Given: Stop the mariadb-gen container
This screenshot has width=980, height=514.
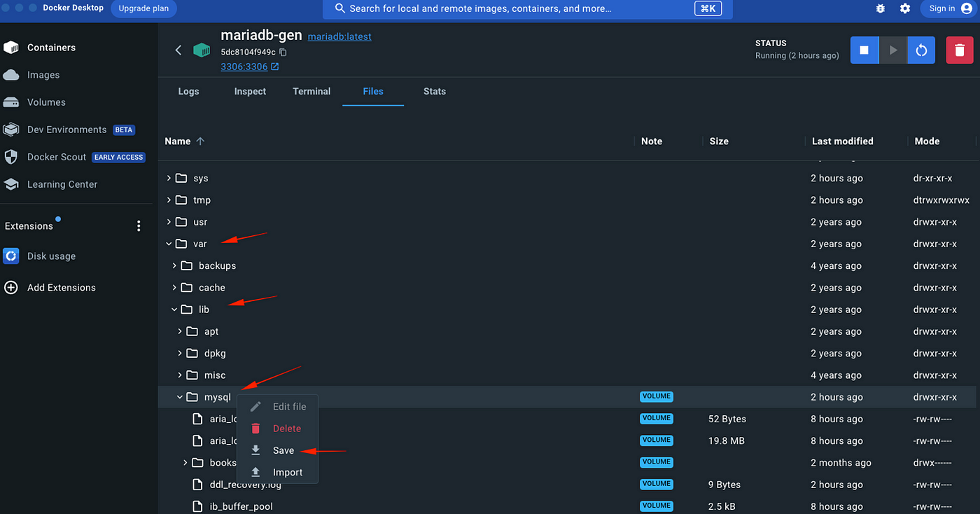Looking at the screenshot, I should [864, 50].
